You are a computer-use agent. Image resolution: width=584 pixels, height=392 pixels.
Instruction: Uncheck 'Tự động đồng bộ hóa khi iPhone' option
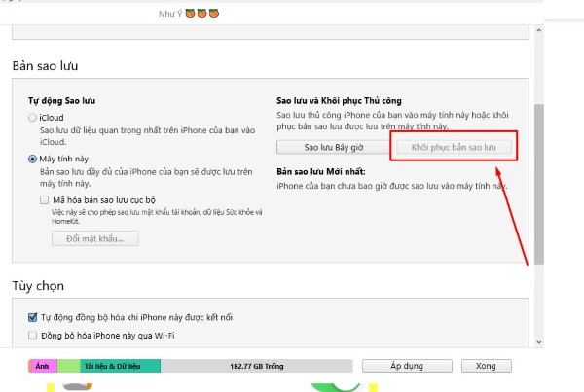[33, 317]
